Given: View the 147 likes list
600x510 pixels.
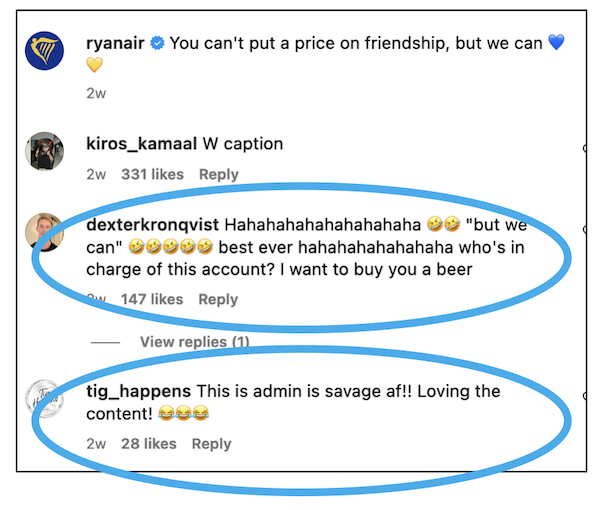Looking at the screenshot, I should click(x=152, y=299).
